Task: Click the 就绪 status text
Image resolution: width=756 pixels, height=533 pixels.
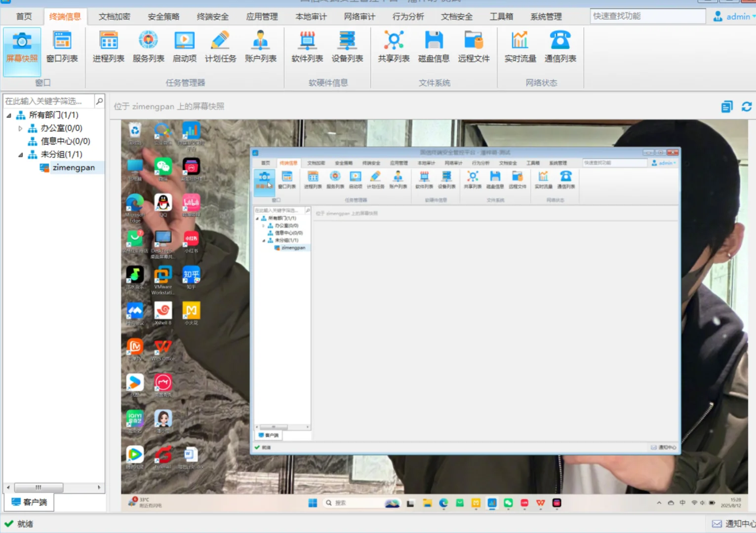Action: pos(25,524)
